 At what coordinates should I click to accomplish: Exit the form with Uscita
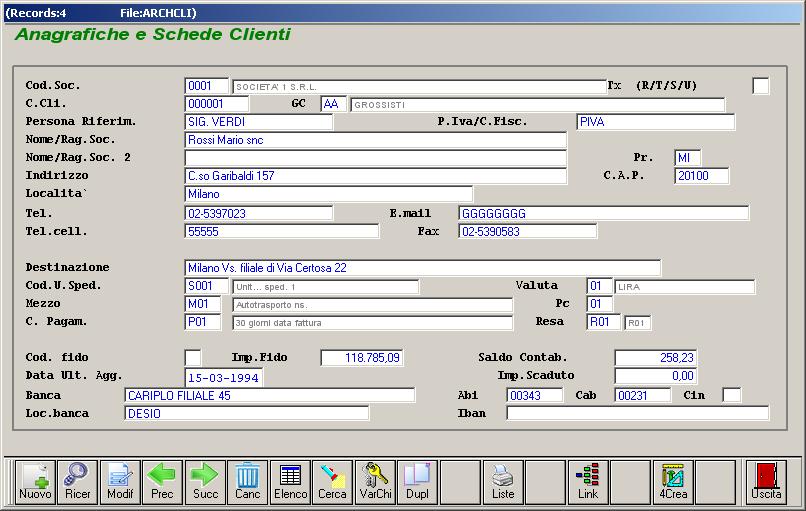click(766, 482)
